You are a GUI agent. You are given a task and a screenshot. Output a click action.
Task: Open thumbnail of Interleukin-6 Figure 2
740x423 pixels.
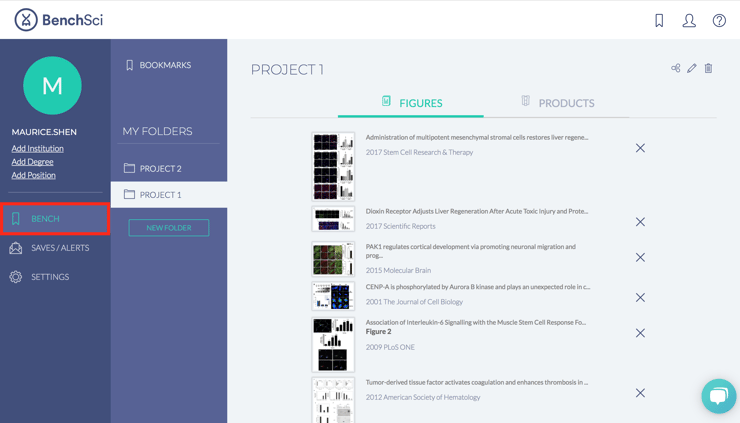[333, 345]
